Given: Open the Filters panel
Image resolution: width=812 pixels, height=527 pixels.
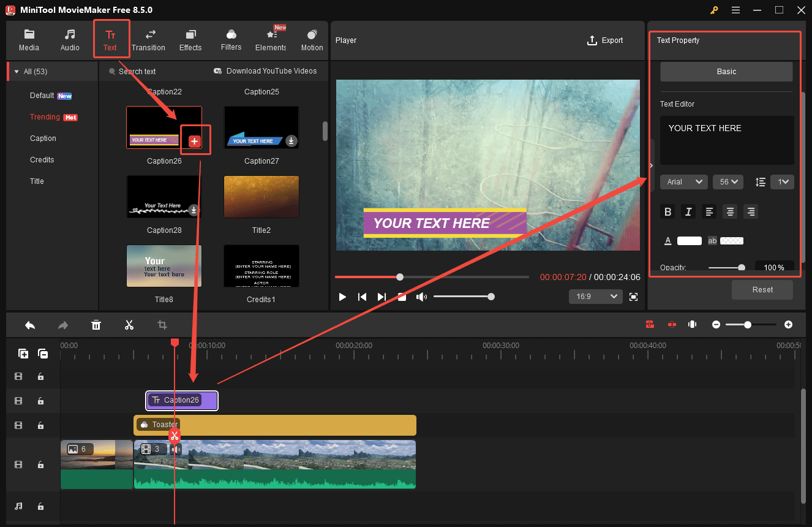Looking at the screenshot, I should (231, 39).
